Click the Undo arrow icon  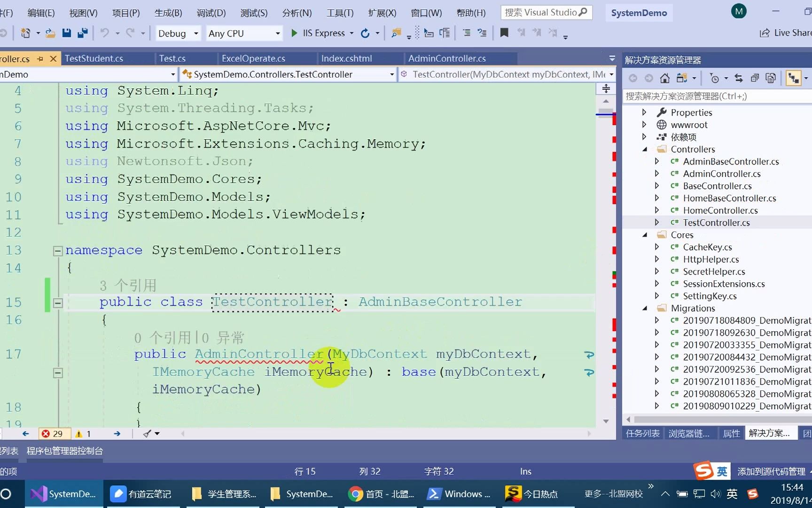(104, 33)
